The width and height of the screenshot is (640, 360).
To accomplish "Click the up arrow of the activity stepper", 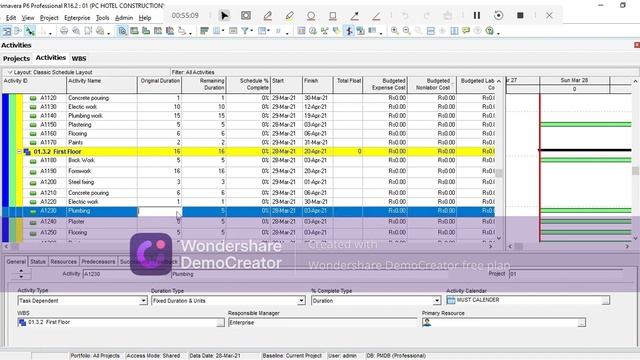I will coord(21,271).
